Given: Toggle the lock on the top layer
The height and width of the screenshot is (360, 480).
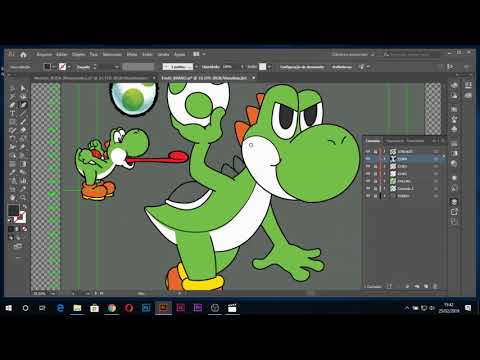Looking at the screenshot, I should [x=375, y=151].
